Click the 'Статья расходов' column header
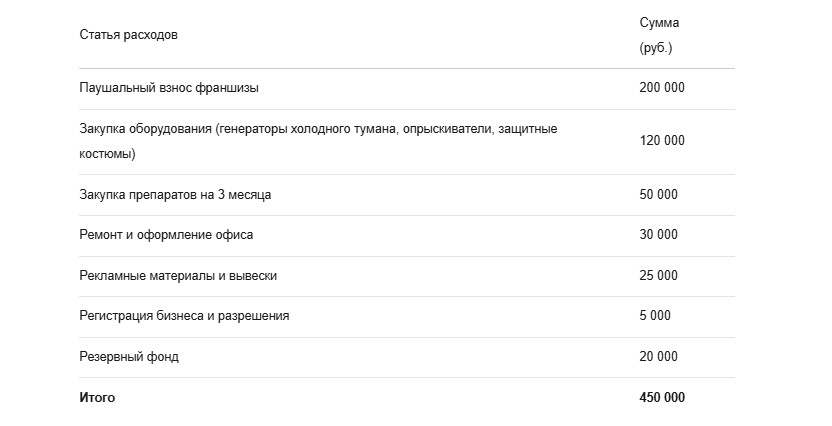Image resolution: width=832 pixels, height=426 pixels. pyautogui.click(x=128, y=35)
